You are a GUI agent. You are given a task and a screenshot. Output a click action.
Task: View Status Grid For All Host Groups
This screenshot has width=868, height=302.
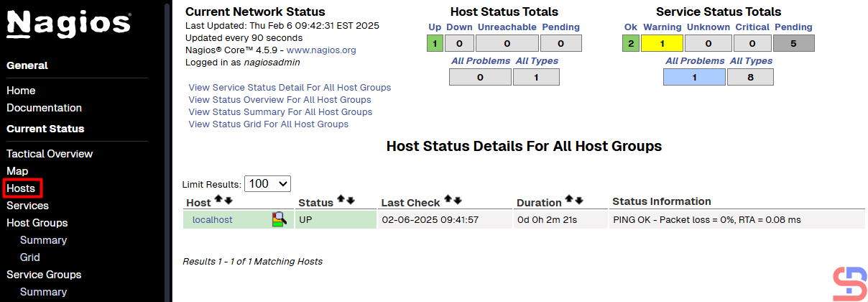click(268, 124)
